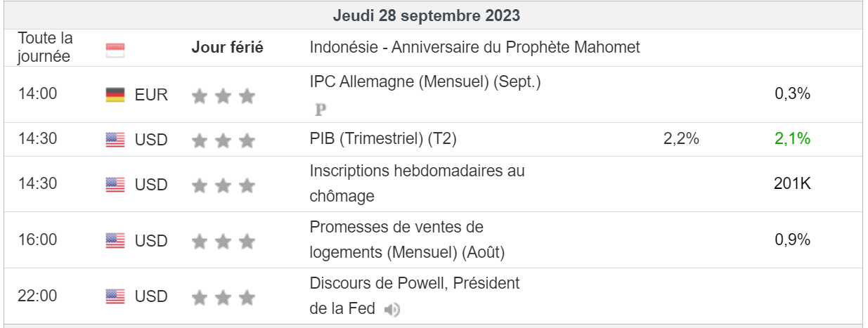Click the US flag in the 22:00 row

(x=115, y=297)
